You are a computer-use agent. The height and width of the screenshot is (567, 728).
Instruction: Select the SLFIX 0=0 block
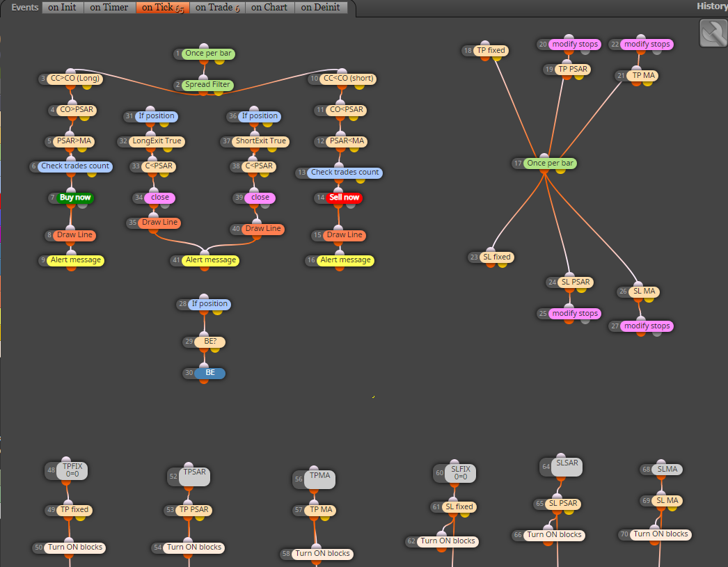pyautogui.click(x=461, y=473)
